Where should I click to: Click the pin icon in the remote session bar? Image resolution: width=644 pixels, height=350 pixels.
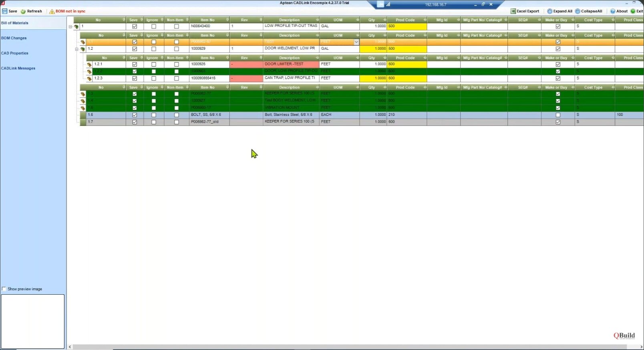pos(380,4)
